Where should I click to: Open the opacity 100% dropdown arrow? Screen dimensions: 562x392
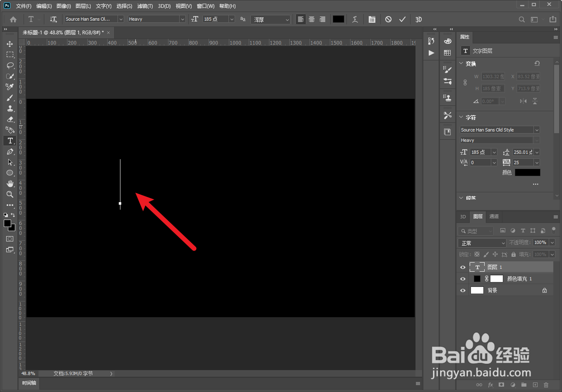pyautogui.click(x=552, y=243)
